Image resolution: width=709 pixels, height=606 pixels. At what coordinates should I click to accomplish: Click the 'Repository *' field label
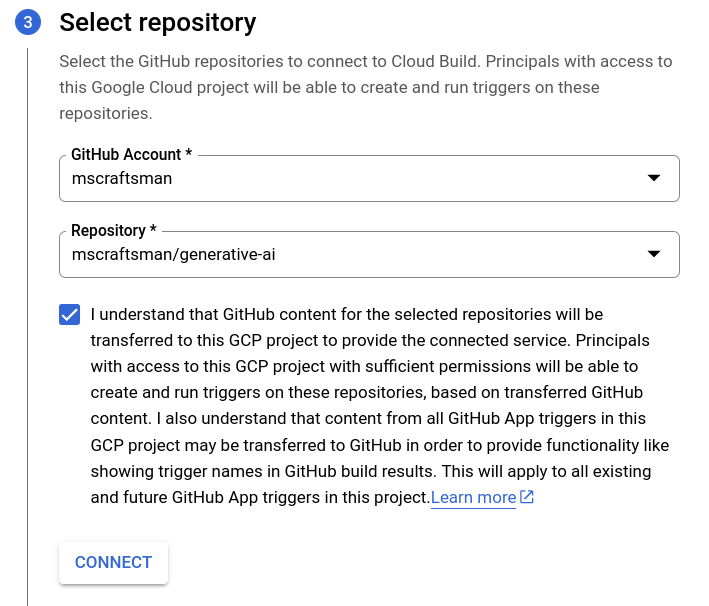click(x=114, y=231)
